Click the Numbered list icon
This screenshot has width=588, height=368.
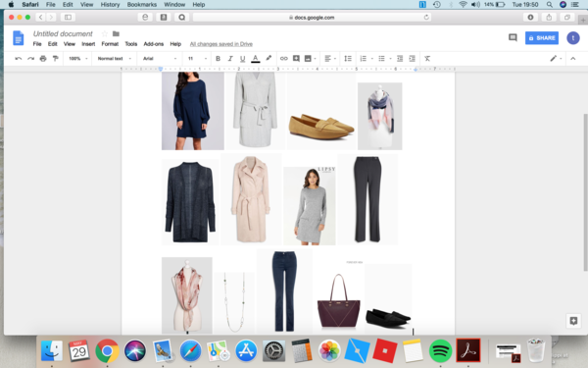pyautogui.click(x=363, y=59)
